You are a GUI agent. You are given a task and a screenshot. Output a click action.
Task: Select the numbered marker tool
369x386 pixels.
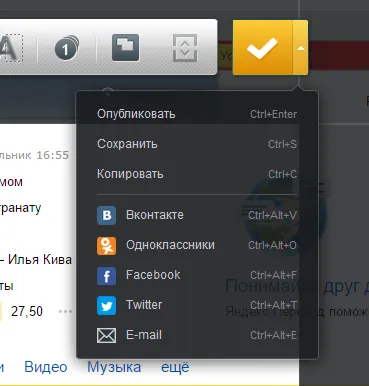pos(67,48)
